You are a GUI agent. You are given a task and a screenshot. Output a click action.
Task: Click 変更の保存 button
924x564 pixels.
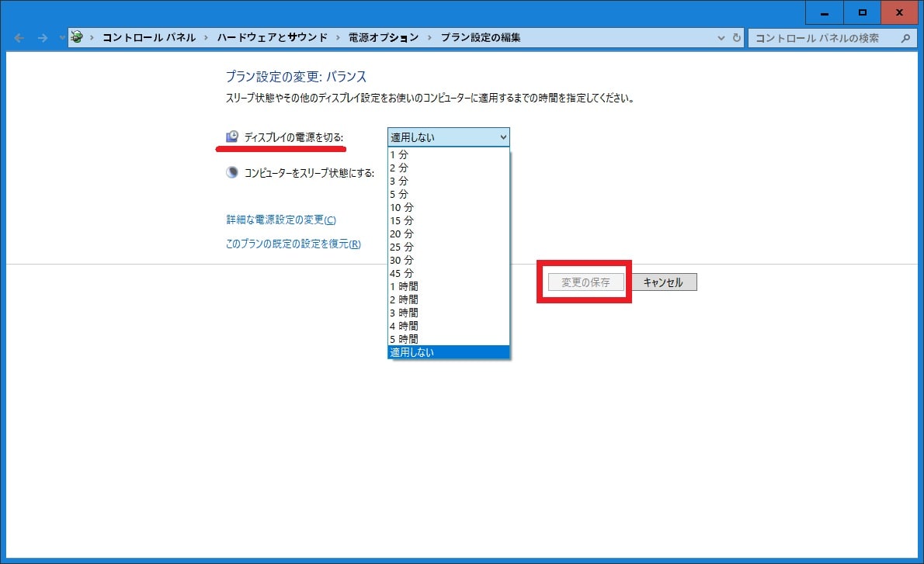pos(585,282)
